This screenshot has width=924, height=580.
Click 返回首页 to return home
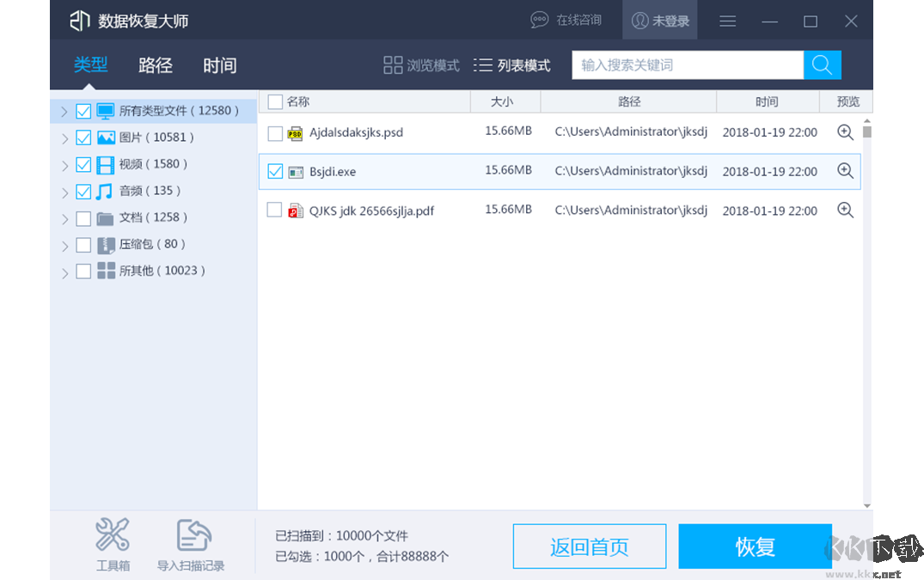[x=590, y=546]
